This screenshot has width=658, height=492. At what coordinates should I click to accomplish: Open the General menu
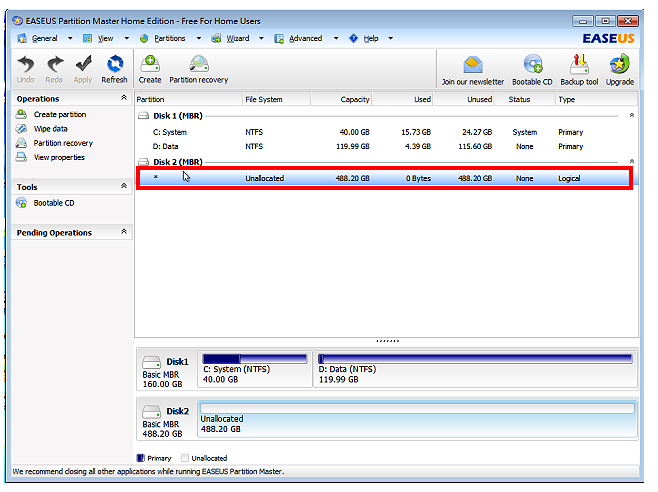44,38
